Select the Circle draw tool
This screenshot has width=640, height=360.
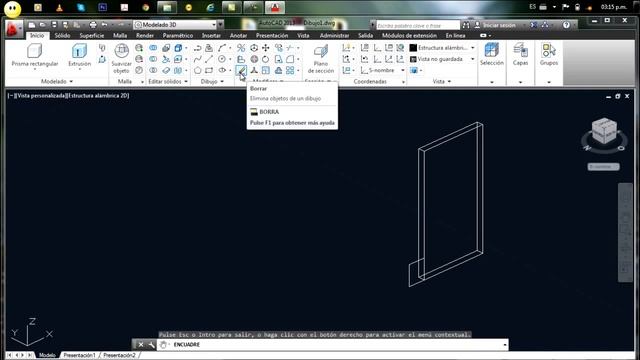pos(222,59)
